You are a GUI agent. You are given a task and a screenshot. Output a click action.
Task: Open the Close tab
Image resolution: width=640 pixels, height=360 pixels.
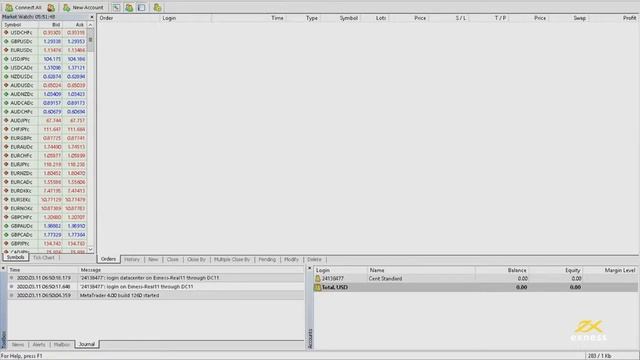[173, 260]
